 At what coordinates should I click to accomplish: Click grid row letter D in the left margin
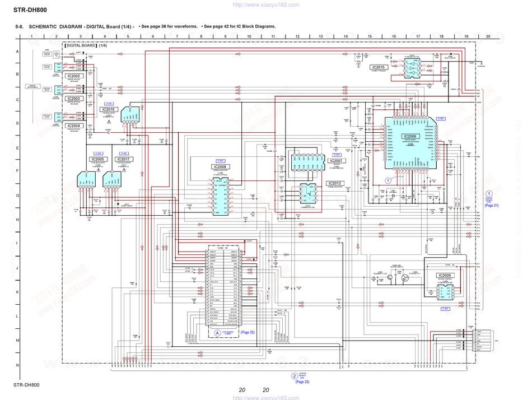[x=17, y=123]
